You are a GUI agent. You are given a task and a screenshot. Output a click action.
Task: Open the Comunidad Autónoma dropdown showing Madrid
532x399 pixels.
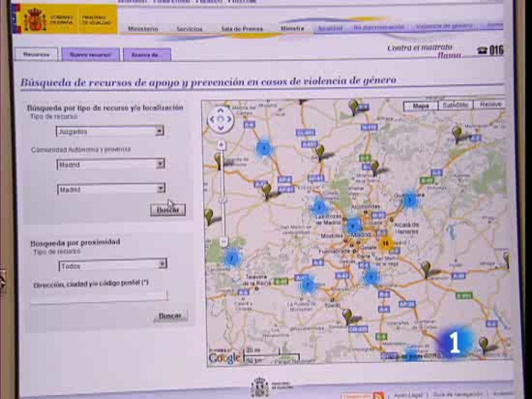click(161, 163)
